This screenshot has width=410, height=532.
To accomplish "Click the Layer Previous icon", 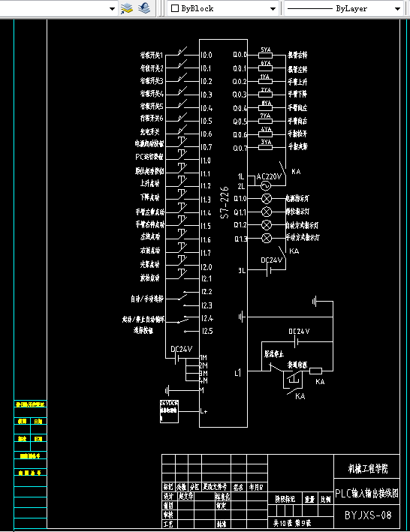I will (144, 8).
